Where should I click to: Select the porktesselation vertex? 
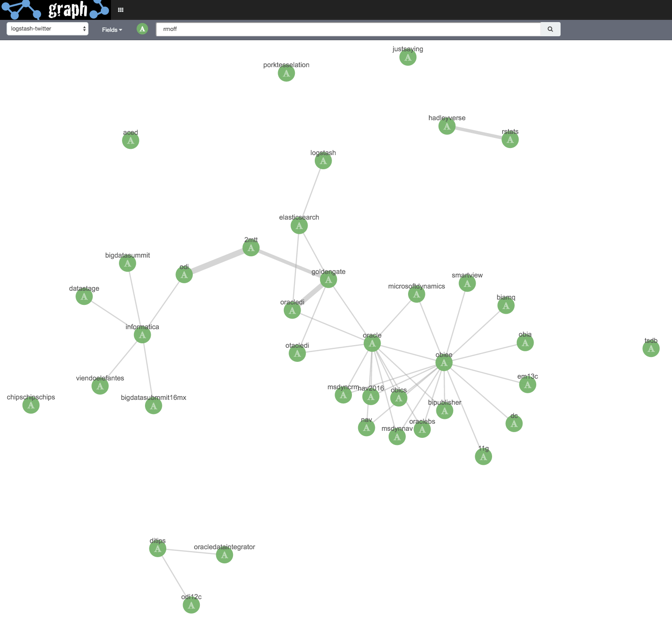point(286,73)
